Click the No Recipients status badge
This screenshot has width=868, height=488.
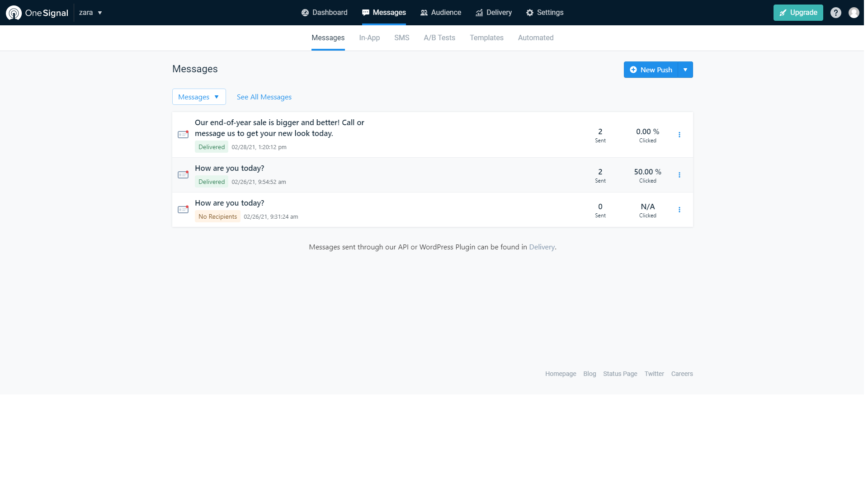click(x=217, y=216)
